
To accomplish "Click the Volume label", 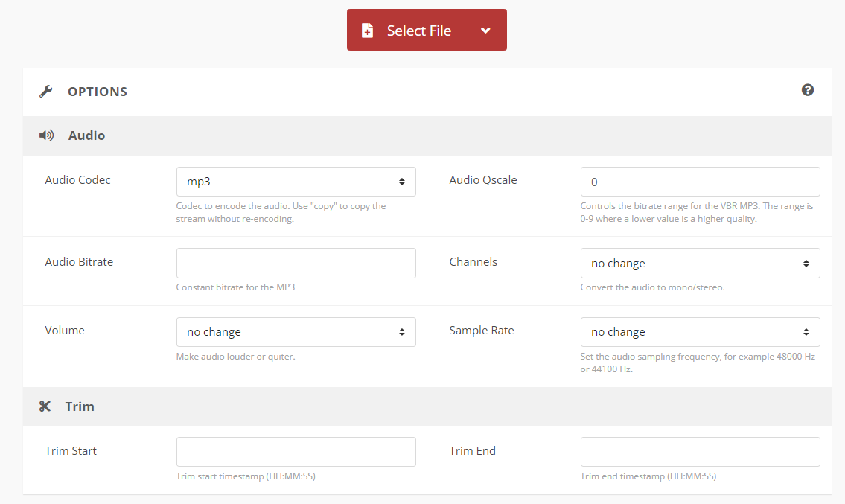I will click(65, 331).
